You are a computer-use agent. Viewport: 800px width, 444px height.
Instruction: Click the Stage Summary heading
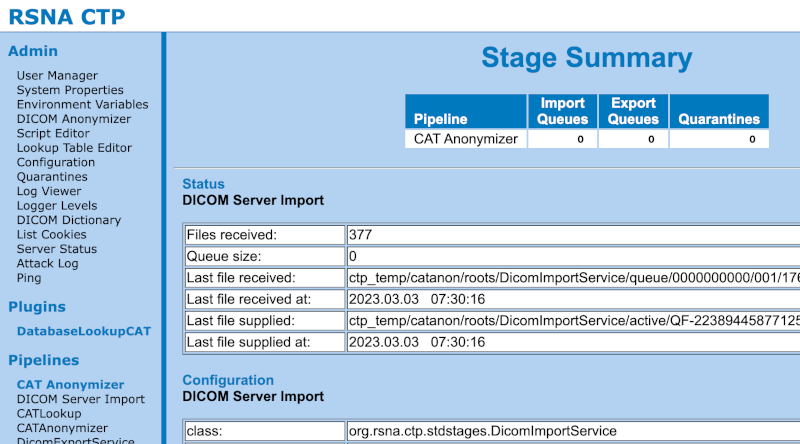click(587, 58)
